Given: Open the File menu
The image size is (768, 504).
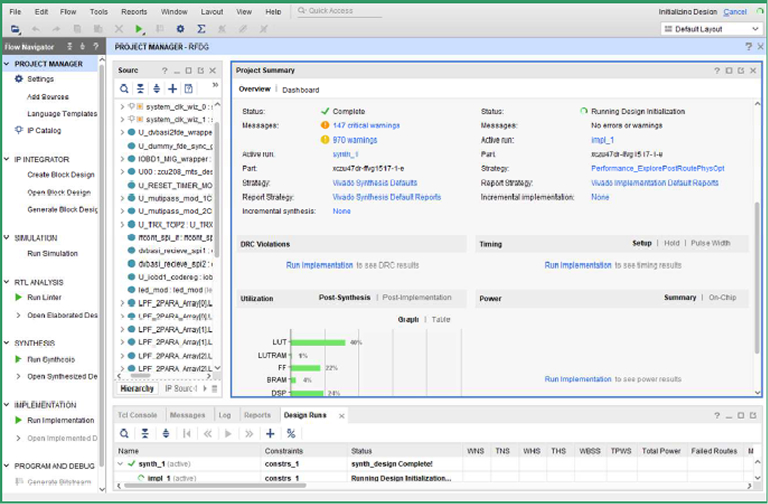Looking at the screenshot, I should pos(15,12).
